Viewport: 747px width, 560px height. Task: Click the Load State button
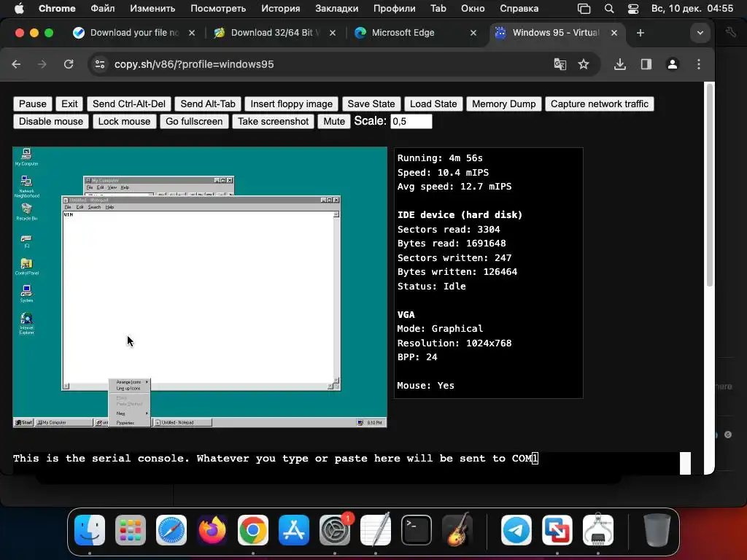click(x=433, y=104)
